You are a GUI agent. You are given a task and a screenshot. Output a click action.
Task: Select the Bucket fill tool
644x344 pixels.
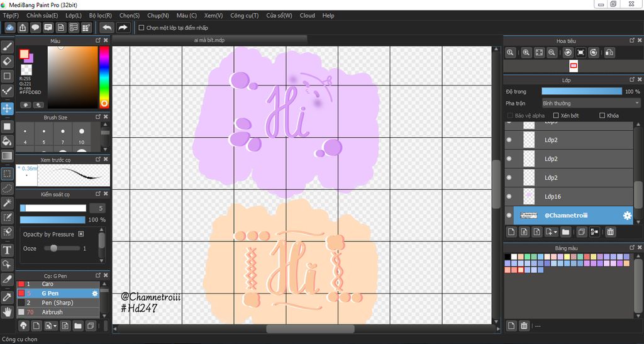pos(7,141)
